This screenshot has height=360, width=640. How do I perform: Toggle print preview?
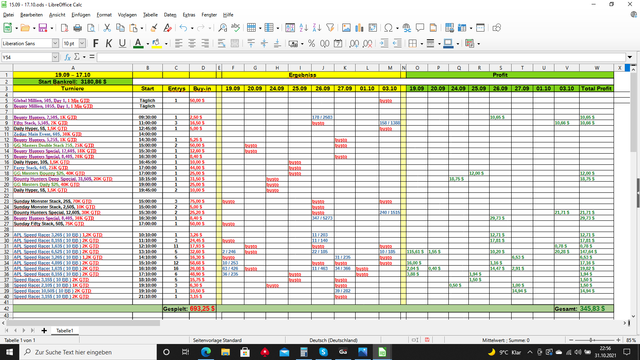coord(91,28)
